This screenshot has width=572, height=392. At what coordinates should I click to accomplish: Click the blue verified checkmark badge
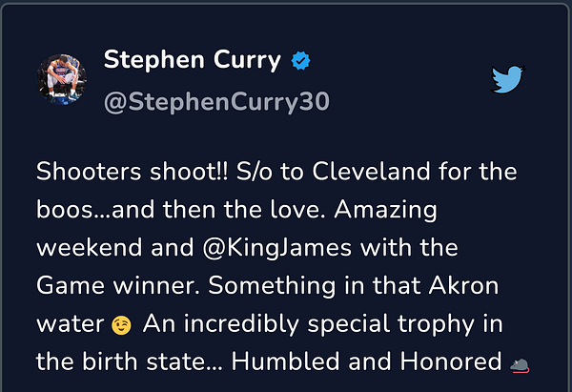click(x=301, y=61)
